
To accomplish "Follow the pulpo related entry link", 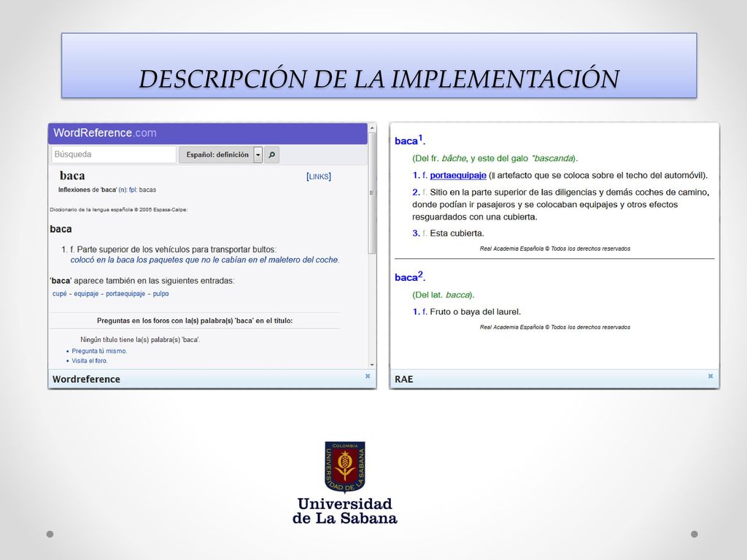I will pos(160,294).
